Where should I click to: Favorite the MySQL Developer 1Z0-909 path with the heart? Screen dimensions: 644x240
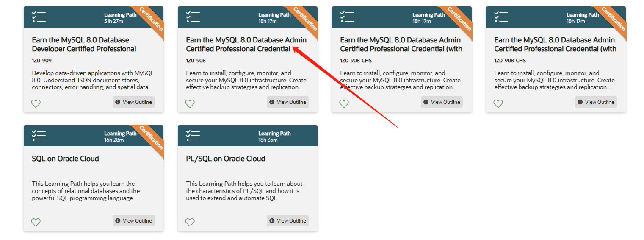click(x=36, y=103)
